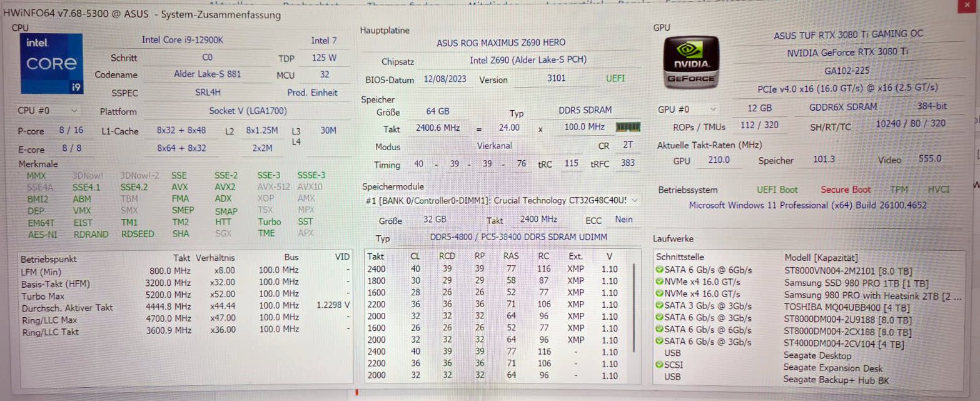Click the NVIDIA GeForce logo
The image size is (980, 401).
coord(690,63)
